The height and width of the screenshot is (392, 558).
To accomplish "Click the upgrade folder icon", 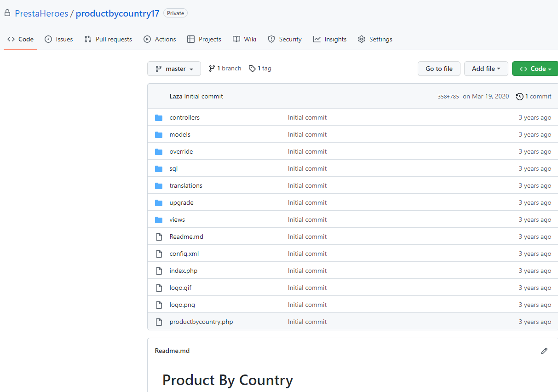I will click(x=159, y=203).
